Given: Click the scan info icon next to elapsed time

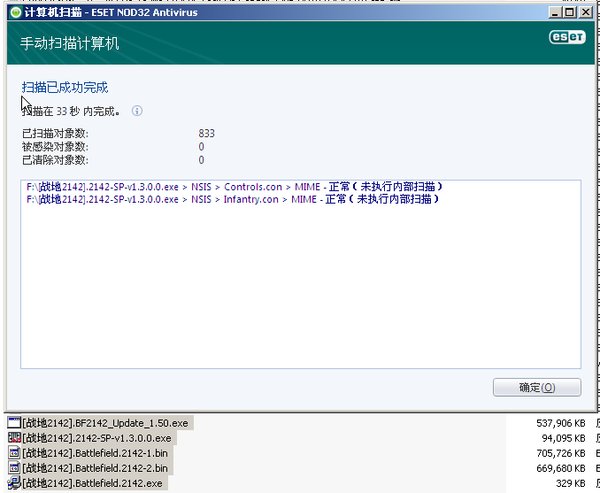Looking at the screenshot, I should [137, 111].
